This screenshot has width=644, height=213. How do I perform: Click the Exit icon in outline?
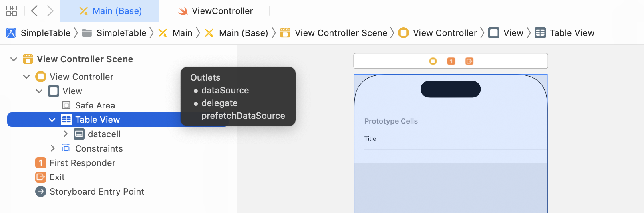41,177
